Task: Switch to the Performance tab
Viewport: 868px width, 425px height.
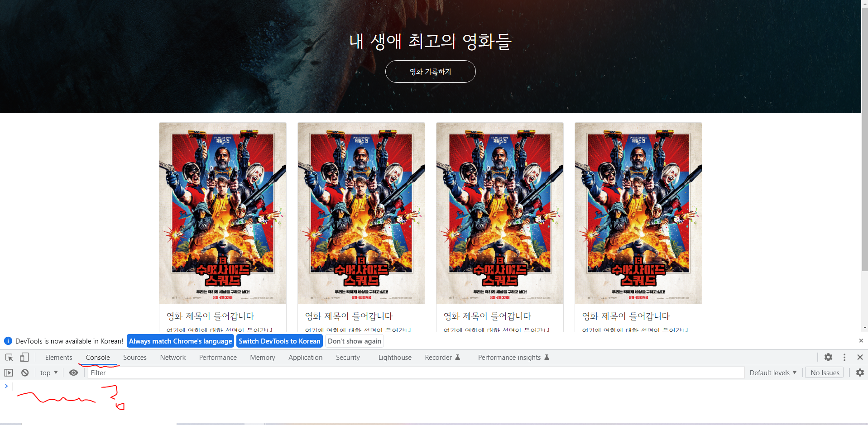Action: (218, 358)
